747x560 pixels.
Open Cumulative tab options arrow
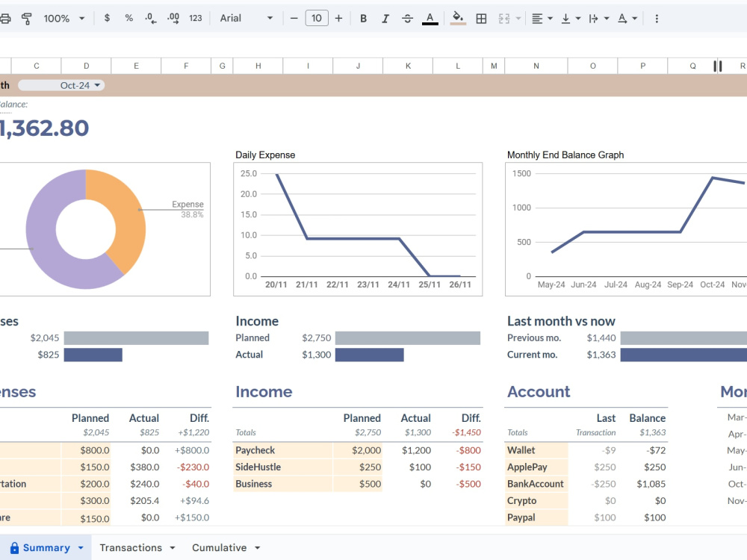click(x=257, y=548)
